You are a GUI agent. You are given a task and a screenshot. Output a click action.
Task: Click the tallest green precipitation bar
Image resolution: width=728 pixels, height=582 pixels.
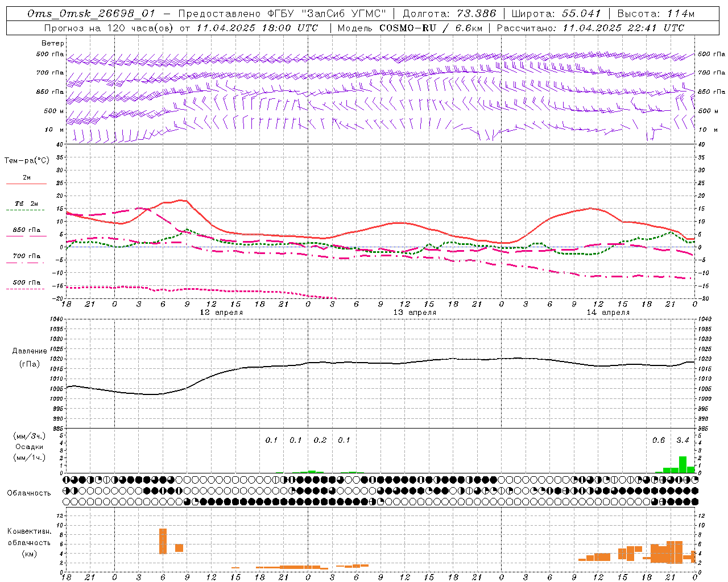(682, 464)
